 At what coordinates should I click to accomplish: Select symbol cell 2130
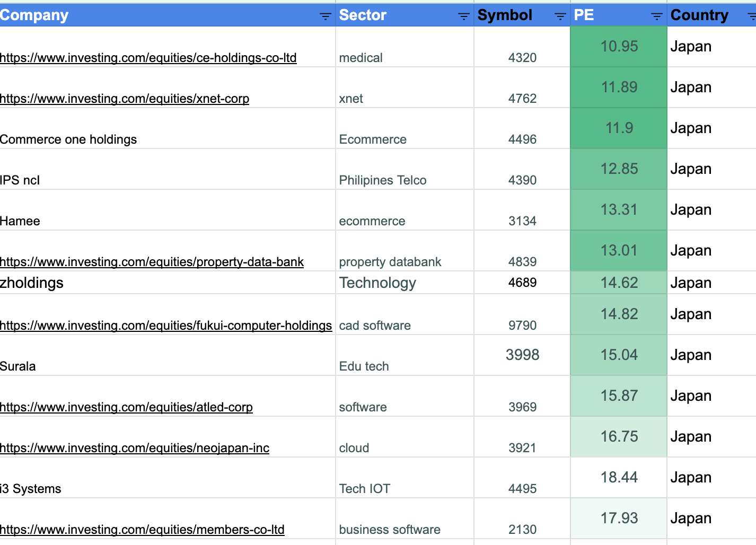coord(522,518)
